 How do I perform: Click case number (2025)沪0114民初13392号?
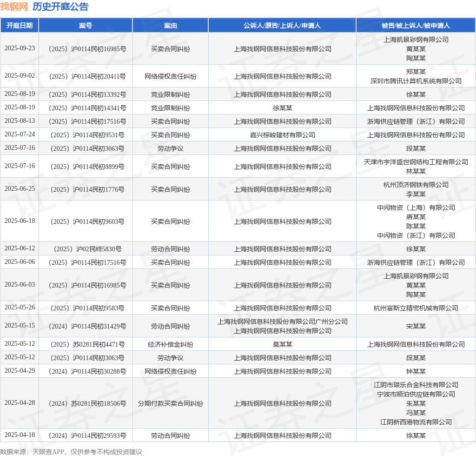[87, 94]
